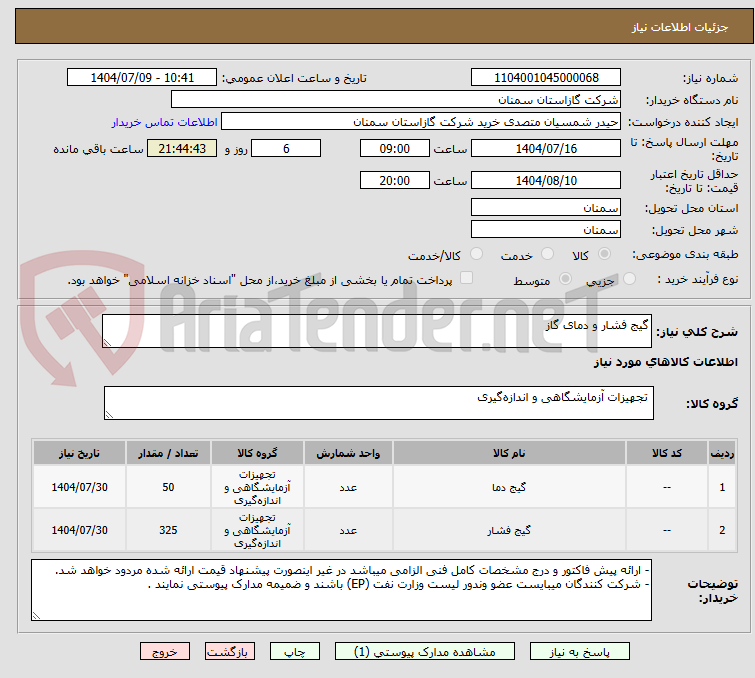Click the بازگشت back button
This screenshot has width=755, height=678.
pos(230,652)
